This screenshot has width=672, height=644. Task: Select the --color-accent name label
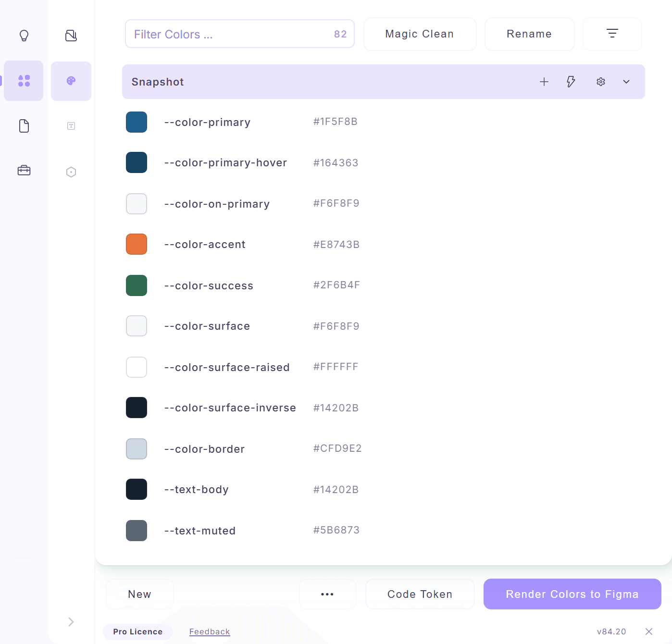tap(205, 244)
